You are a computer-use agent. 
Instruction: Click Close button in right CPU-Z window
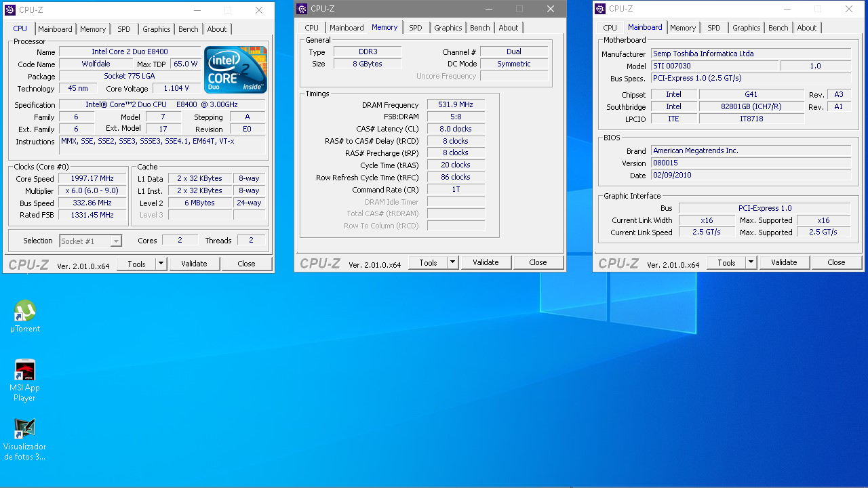click(836, 262)
